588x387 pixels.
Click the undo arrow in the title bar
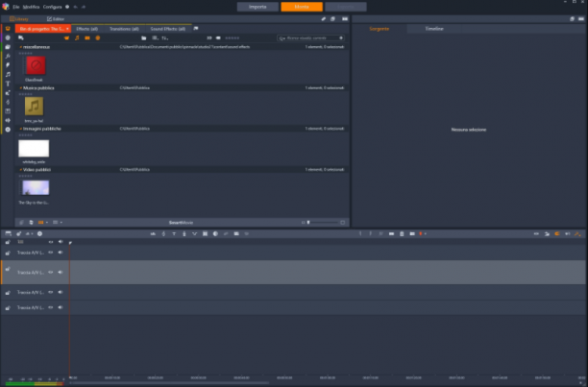(x=75, y=7)
